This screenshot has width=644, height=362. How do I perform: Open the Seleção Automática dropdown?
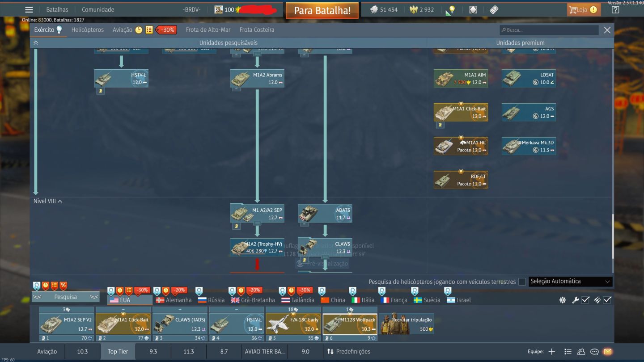coord(570,282)
